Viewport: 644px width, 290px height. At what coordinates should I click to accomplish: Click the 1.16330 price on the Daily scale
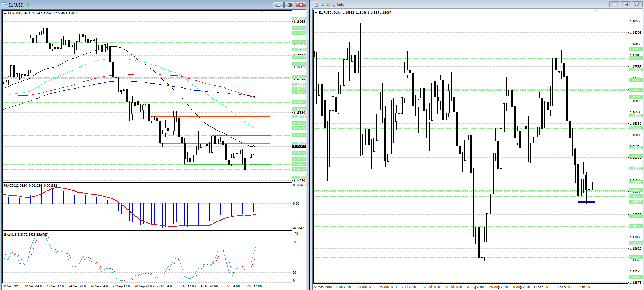click(635, 124)
